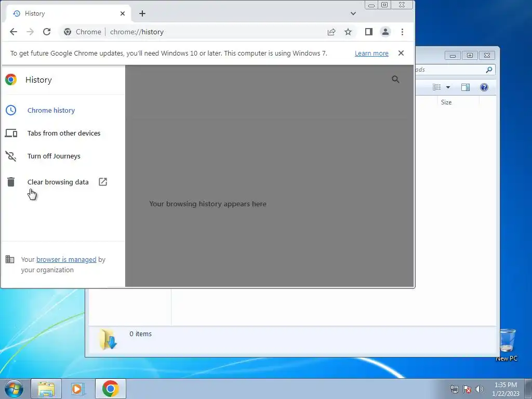This screenshot has width=532, height=399.
Task: Open the clock showing 1:35 PM
Action: click(506, 389)
